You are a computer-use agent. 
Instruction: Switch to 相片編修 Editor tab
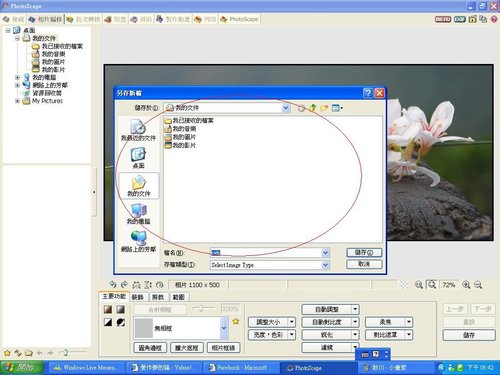pos(45,19)
